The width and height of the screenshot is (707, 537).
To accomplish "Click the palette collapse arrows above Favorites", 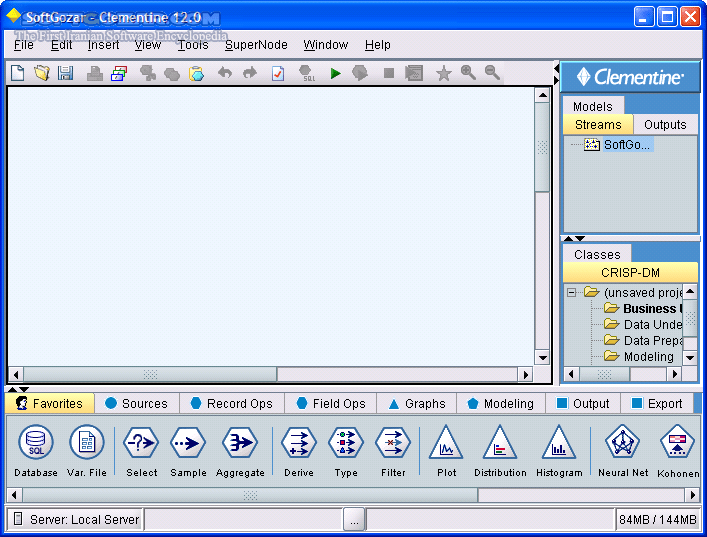I will tap(18, 389).
